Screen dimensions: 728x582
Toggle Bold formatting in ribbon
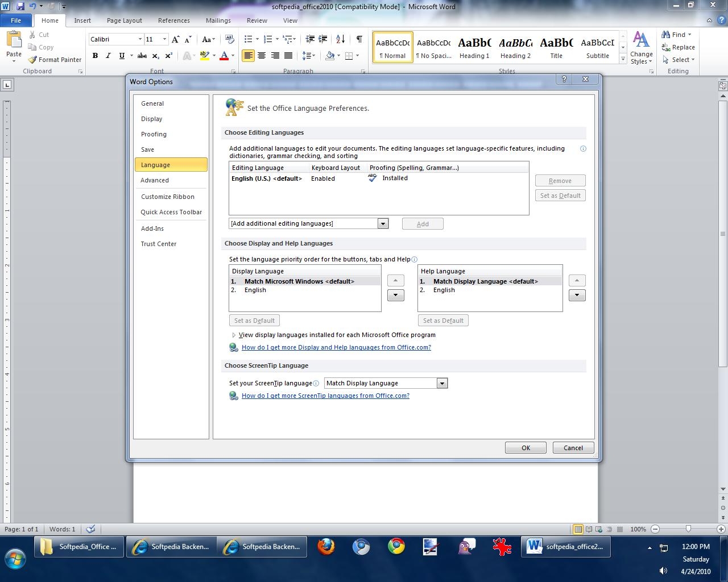(95, 56)
